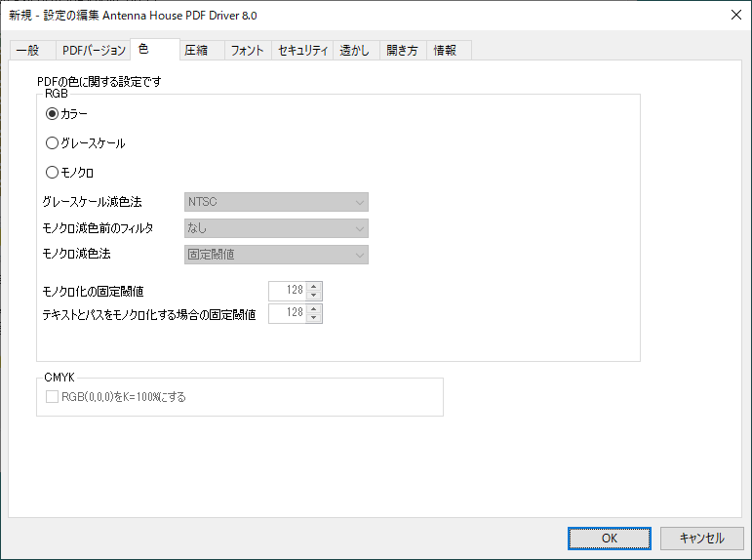Screen dimensions: 752x560
Task: Open the モノクロ減色法 固定閾値 dropdown
Action: coord(276,255)
